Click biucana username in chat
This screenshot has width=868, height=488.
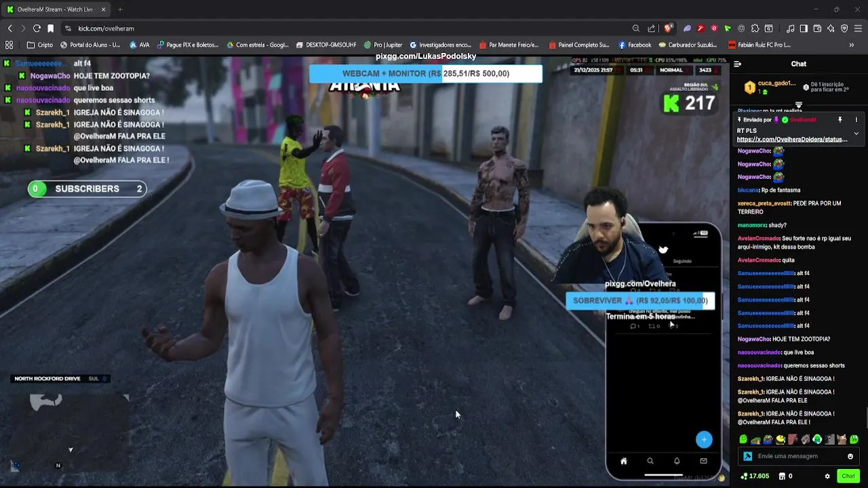pos(748,190)
